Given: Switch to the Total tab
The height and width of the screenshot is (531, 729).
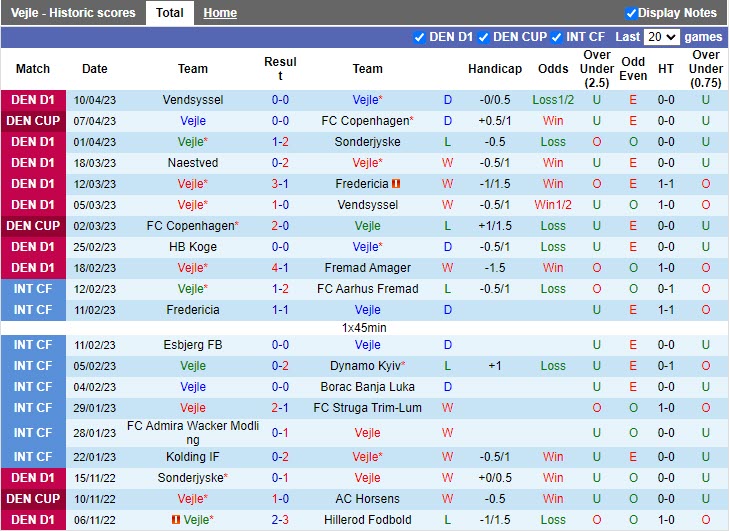Looking at the screenshot, I should pos(170,13).
